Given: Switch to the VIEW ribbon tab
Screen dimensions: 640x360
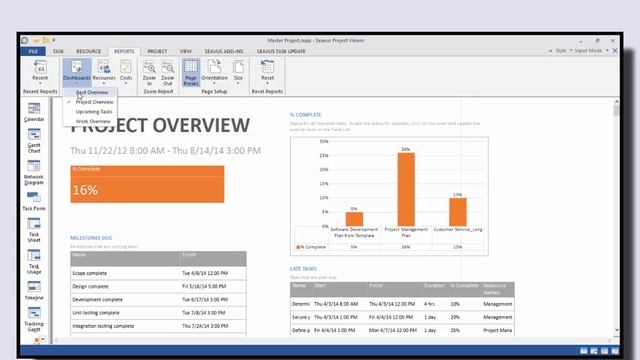Looking at the screenshot, I should tap(186, 51).
